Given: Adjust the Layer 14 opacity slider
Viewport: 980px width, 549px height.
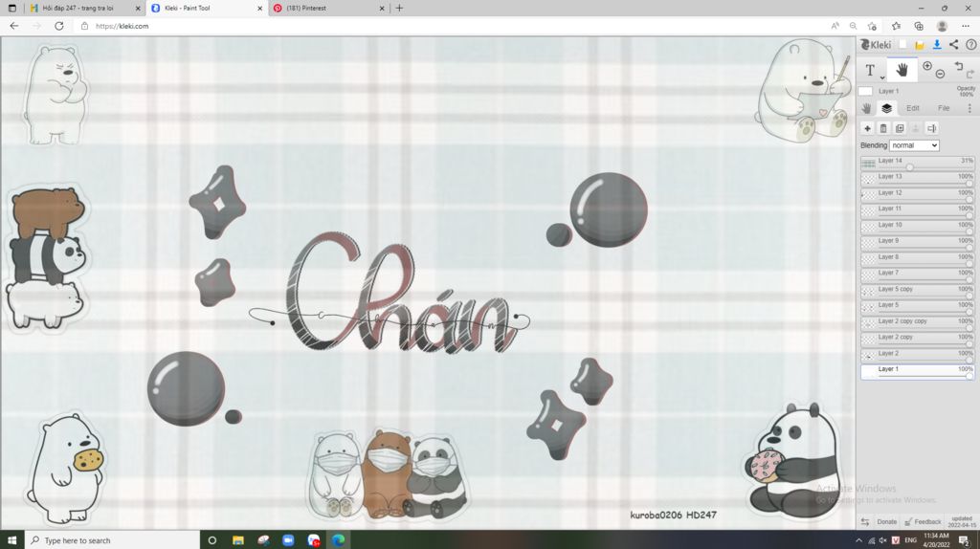Looking at the screenshot, I should (910, 167).
